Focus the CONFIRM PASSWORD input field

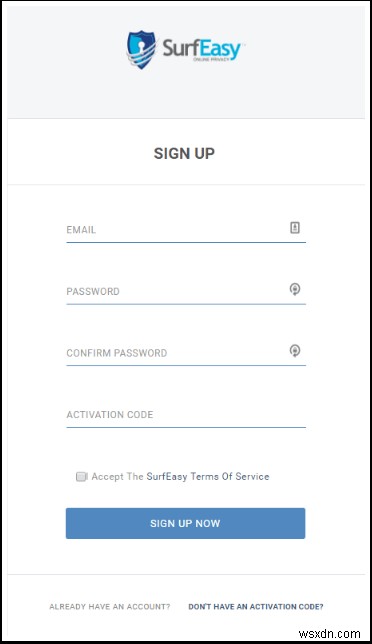(x=186, y=353)
